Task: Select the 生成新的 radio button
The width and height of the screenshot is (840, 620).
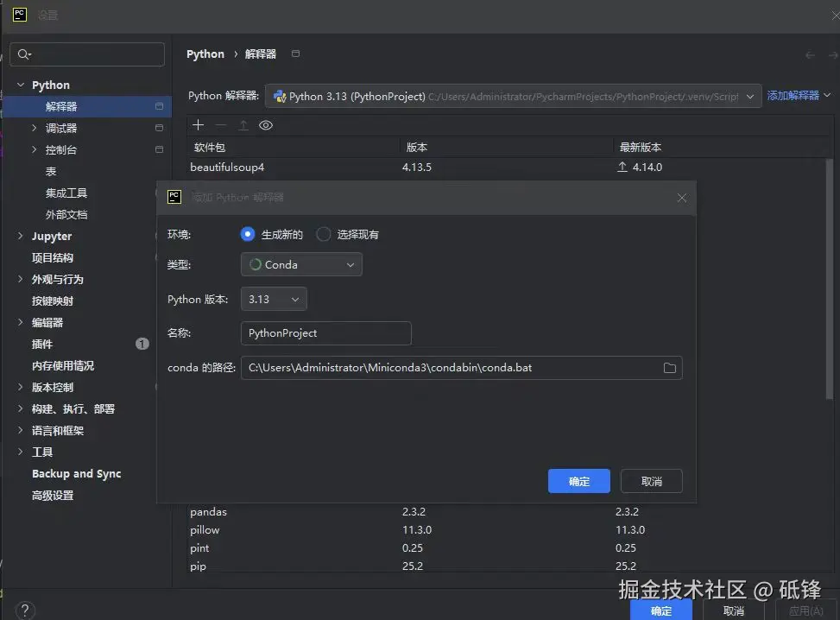Action: pos(248,234)
